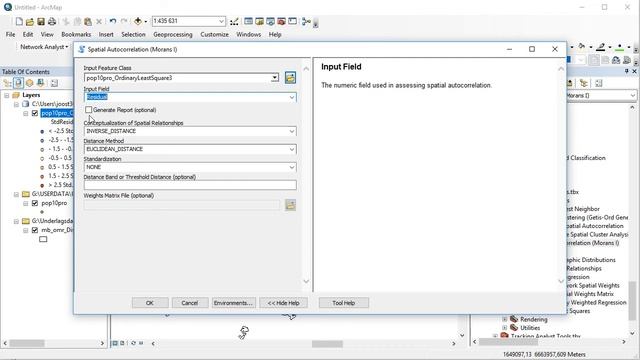640x360 pixels.
Task: Open the Selection menu
Action: 133,35
